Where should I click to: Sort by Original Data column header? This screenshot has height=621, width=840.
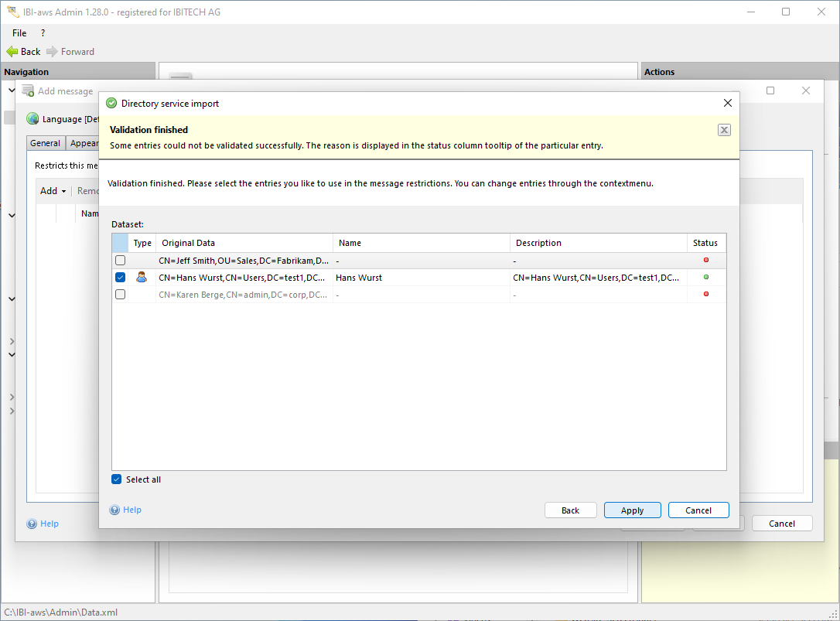coord(244,243)
